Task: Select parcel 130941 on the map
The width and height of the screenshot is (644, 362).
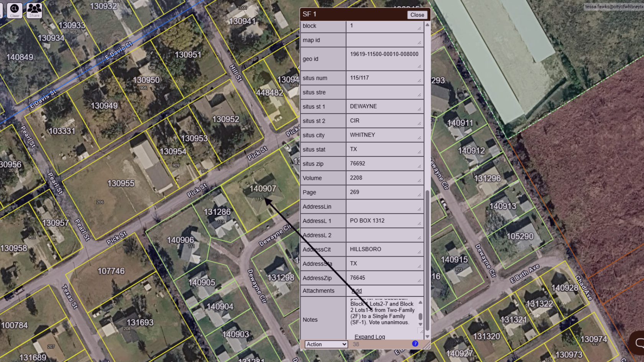Action: (x=242, y=21)
